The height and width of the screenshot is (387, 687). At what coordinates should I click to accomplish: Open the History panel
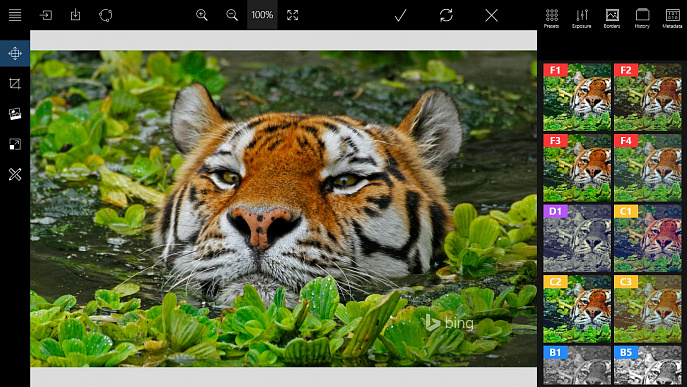(642, 18)
